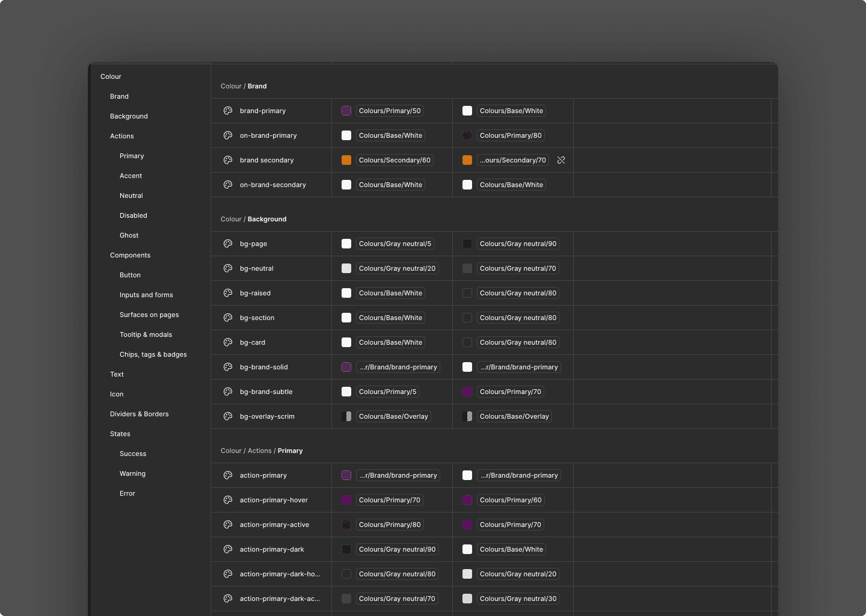
Task: Click the Colours/Primary/5 alias pill
Action: [388, 392]
